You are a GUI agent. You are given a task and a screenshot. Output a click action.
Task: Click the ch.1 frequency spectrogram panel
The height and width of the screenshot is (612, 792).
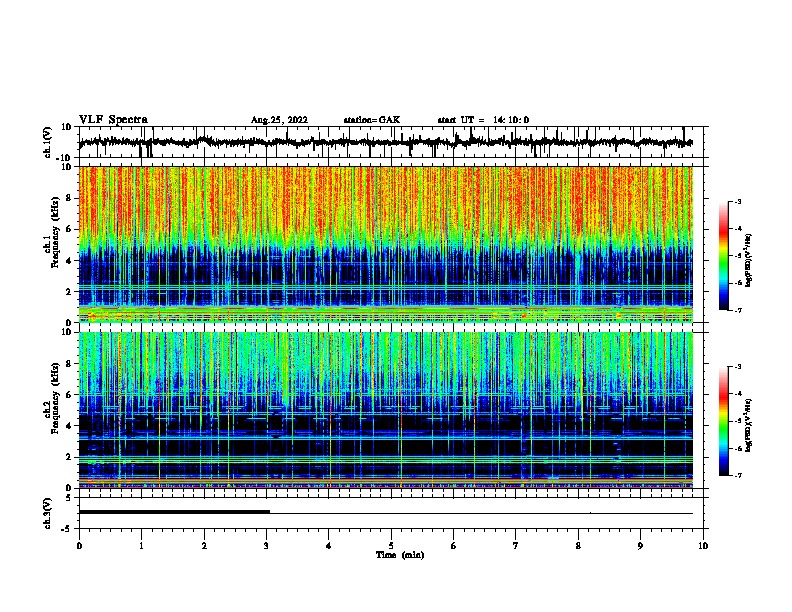click(386, 244)
